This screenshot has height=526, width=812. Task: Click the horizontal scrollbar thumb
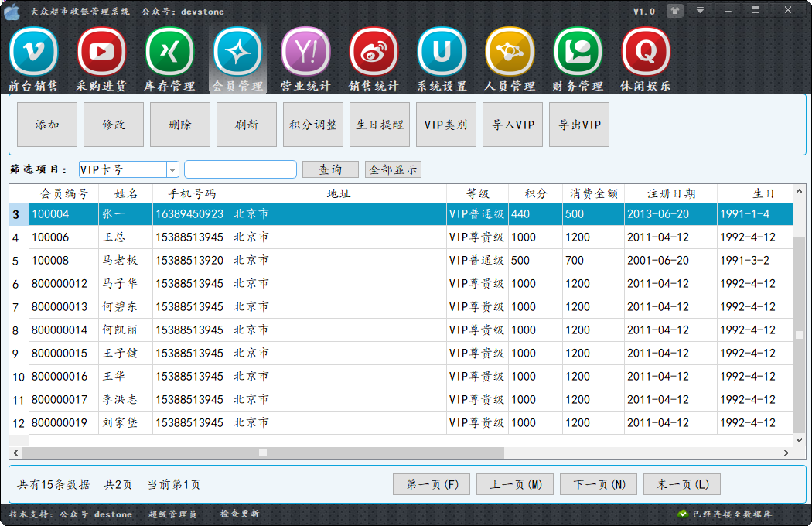click(x=263, y=453)
